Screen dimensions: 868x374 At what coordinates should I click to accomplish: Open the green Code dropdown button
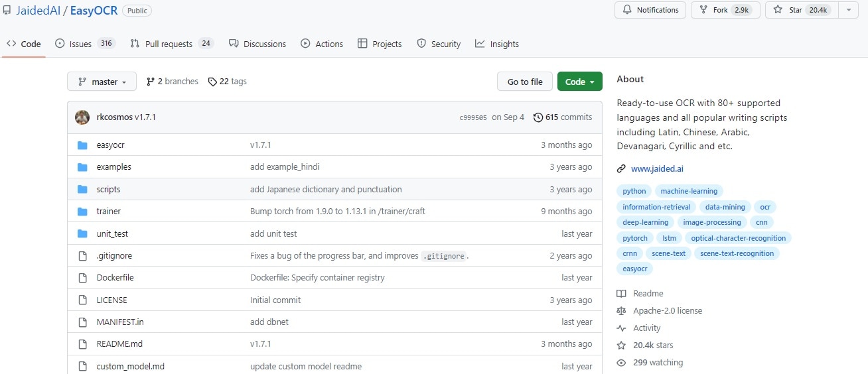(580, 82)
